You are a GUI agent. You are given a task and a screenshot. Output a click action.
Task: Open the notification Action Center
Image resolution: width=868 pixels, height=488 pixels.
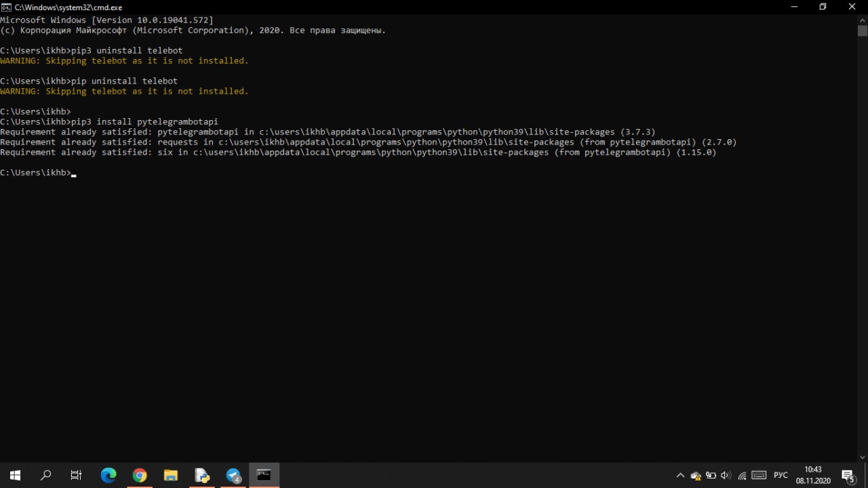(848, 475)
